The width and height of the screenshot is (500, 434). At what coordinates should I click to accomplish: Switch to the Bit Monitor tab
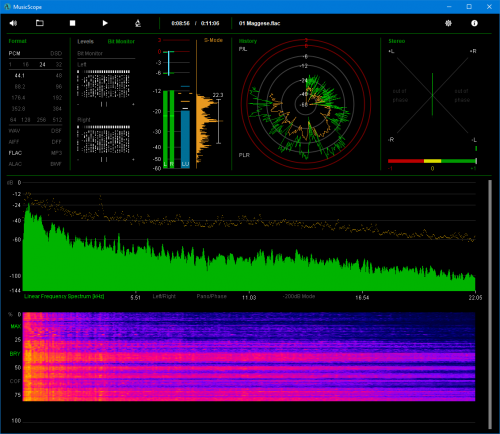point(121,41)
